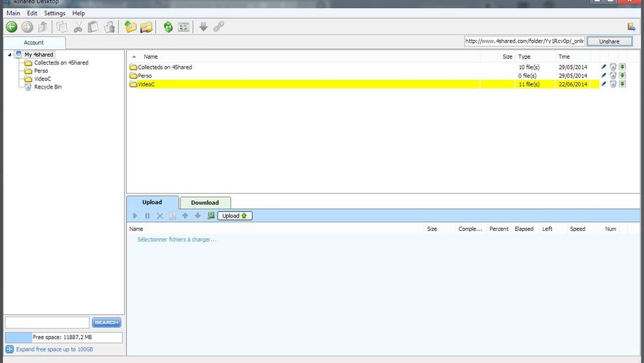The width and height of the screenshot is (644, 363).
Task: Click the recycle bin icon on Collecteds on 4Shared row
Action: (x=614, y=67)
